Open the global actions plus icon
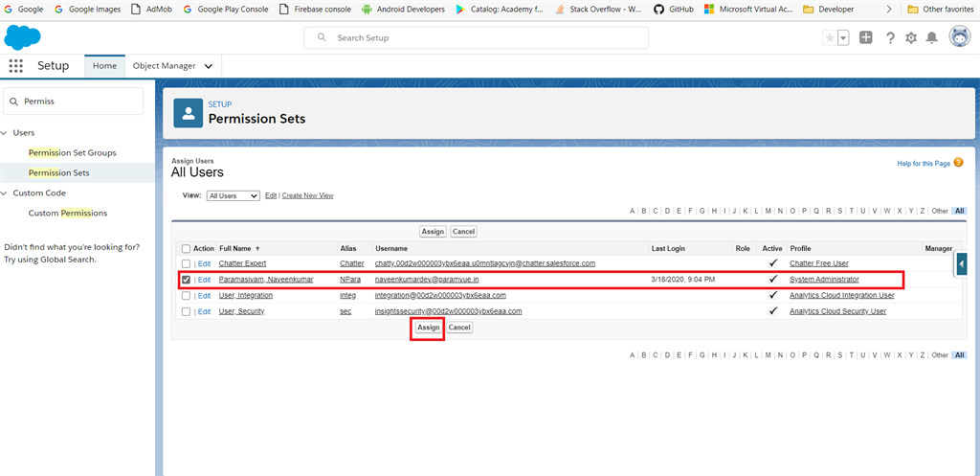Image resolution: width=980 pixels, height=476 pixels. (x=865, y=37)
